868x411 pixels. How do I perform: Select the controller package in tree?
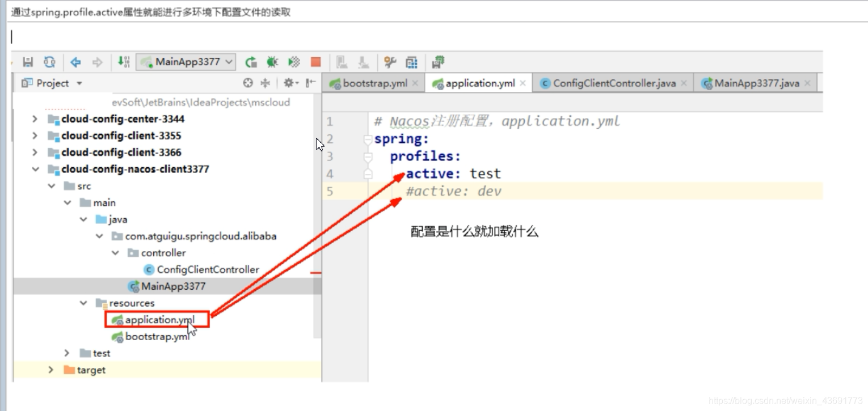pyautogui.click(x=163, y=253)
